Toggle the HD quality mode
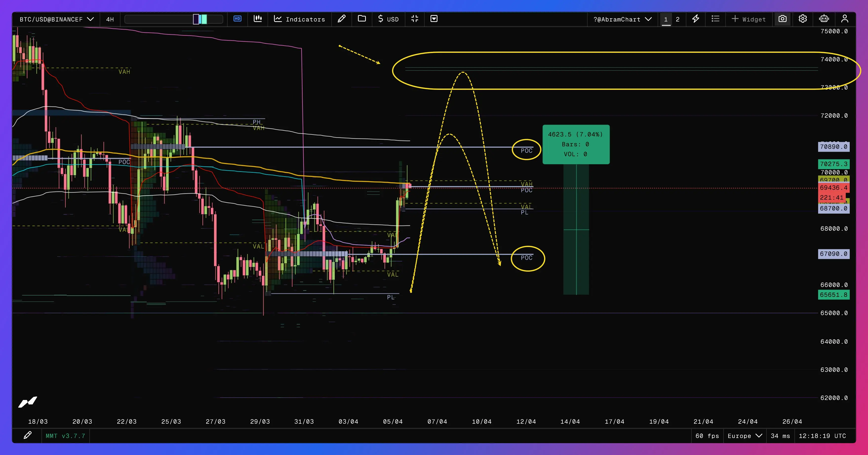This screenshot has height=455, width=868. 237,19
